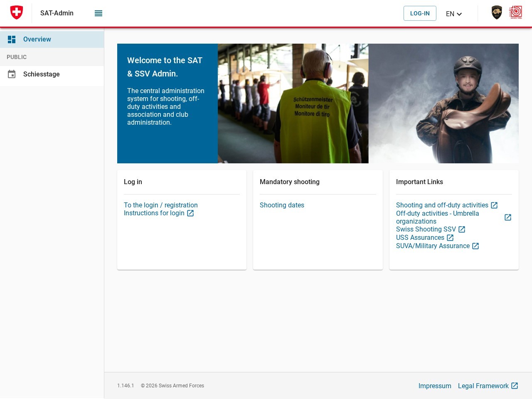This screenshot has height=399, width=532.
Task: Open the Impressum footer link
Action: point(435,386)
